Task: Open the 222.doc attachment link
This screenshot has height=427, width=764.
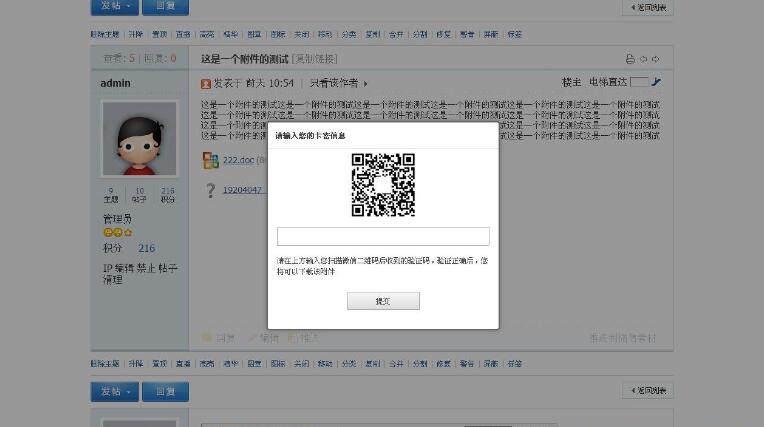Action: (x=238, y=160)
